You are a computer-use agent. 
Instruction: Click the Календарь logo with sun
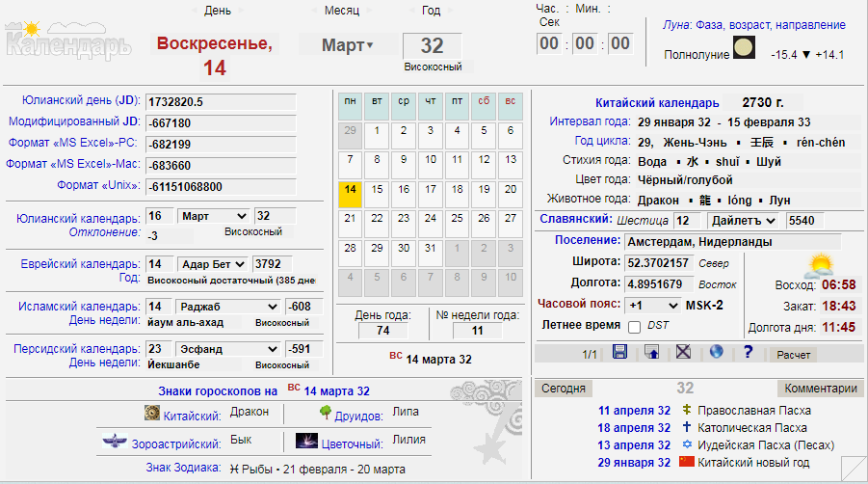pyautogui.click(x=67, y=40)
